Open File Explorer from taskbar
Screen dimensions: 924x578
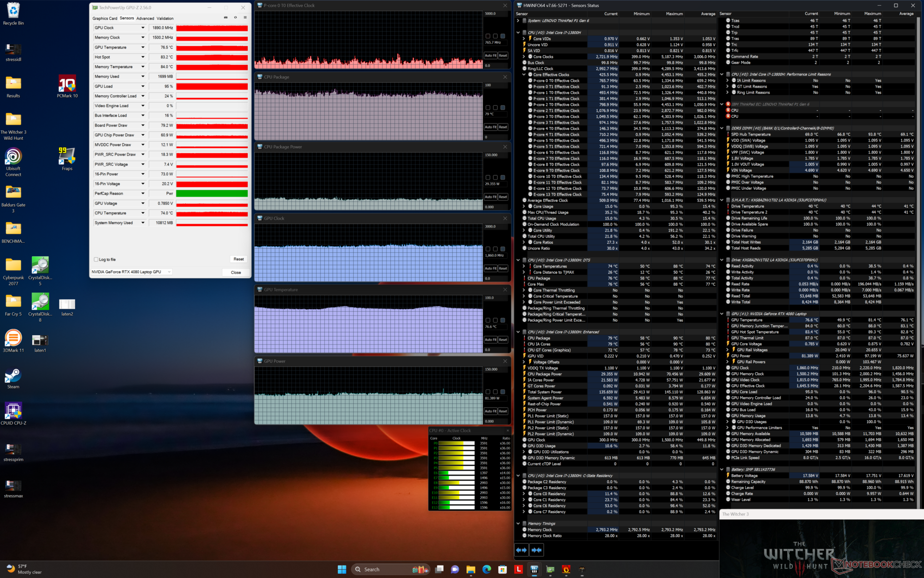tap(471, 569)
